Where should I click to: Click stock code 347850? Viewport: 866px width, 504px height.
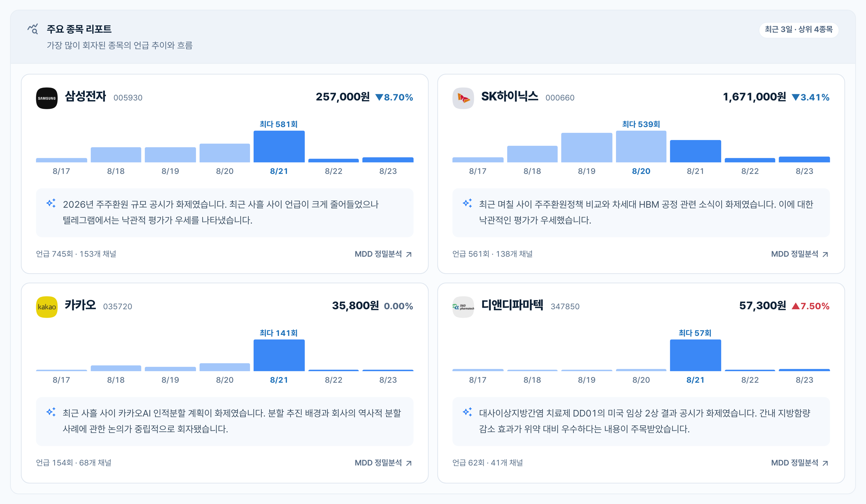point(565,307)
